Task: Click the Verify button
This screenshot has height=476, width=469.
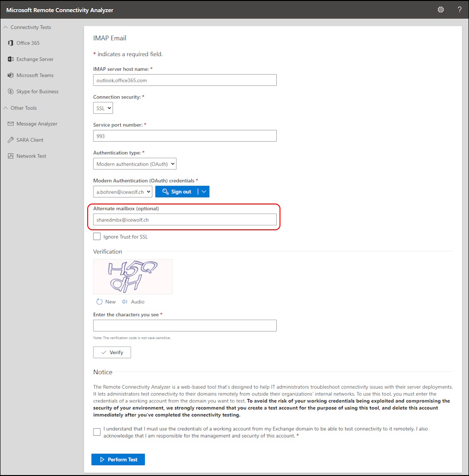Action: [112, 352]
